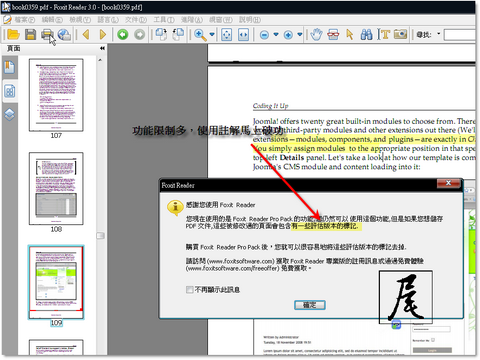This screenshot has height=360, width=480.
Task: Click the 確定 button in the dialog
Action: [x=310, y=305]
